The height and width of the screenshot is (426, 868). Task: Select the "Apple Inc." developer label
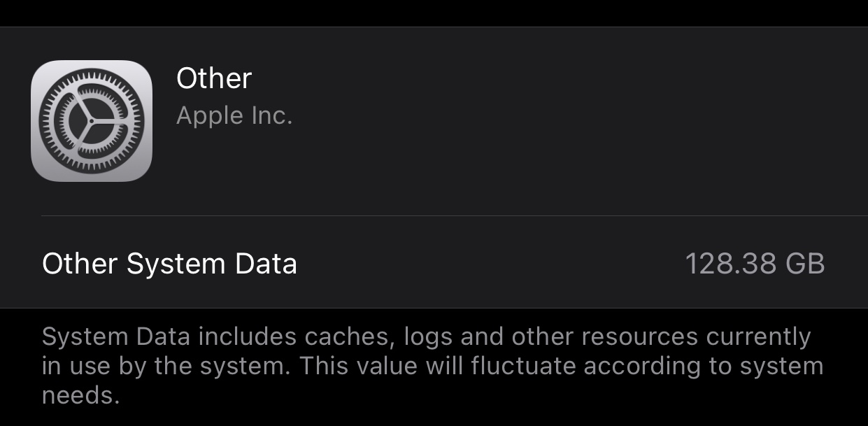point(234,115)
